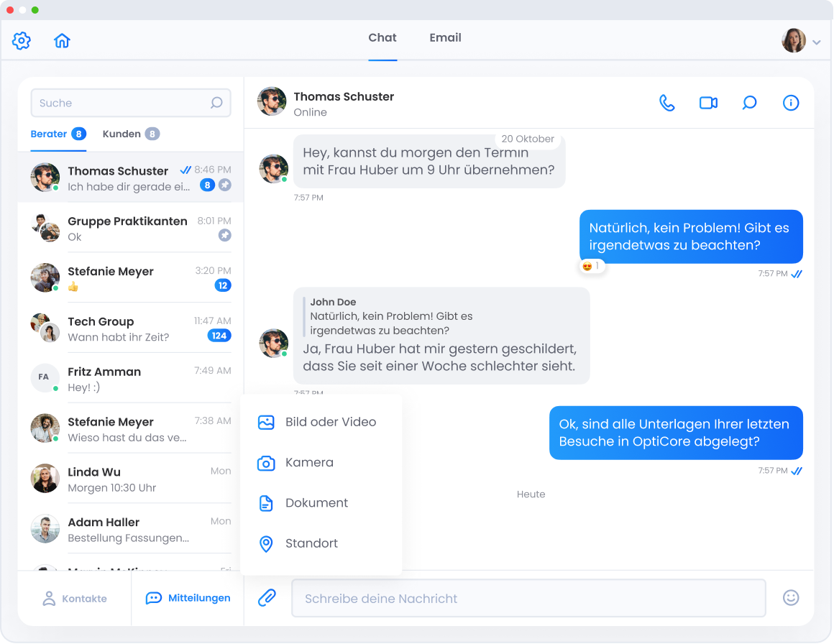Toggle pin on Gruppe Praktikanten chat

[225, 236]
